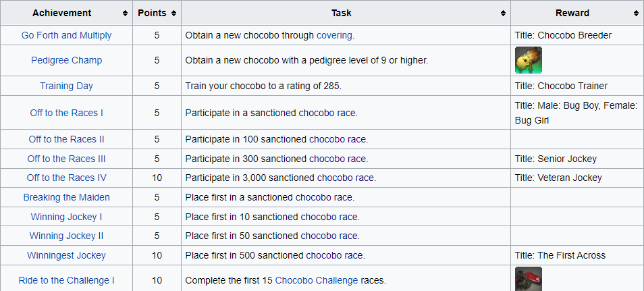Click the Ride to the Challenge I reward icon

click(529, 279)
